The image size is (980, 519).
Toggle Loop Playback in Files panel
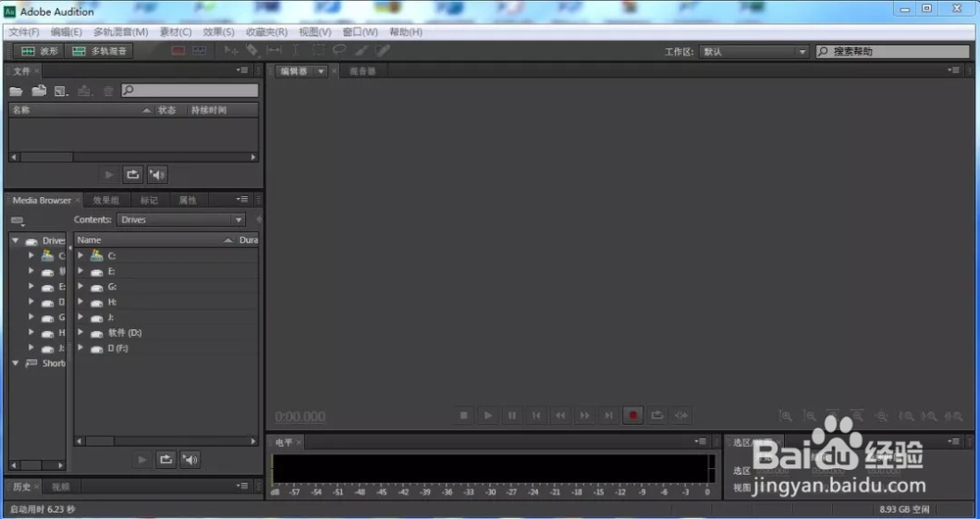pyautogui.click(x=132, y=175)
